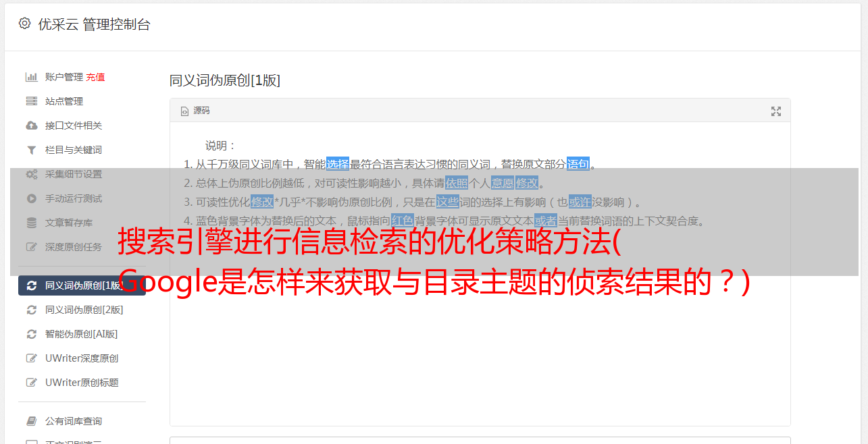Click the UWriter深度原创 edit icon
Image resolution: width=868 pixels, height=444 pixels.
31,358
